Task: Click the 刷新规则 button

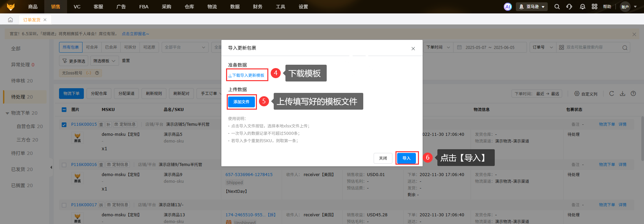Action: pyautogui.click(x=154, y=94)
